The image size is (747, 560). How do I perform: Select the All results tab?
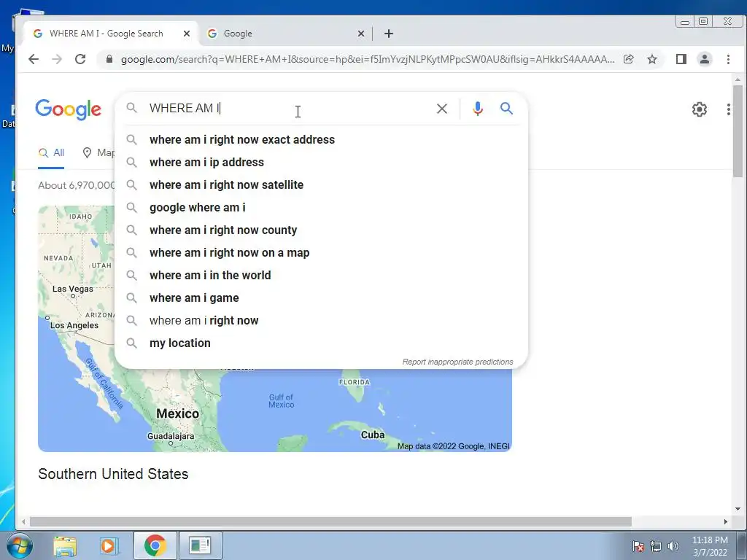pos(51,153)
